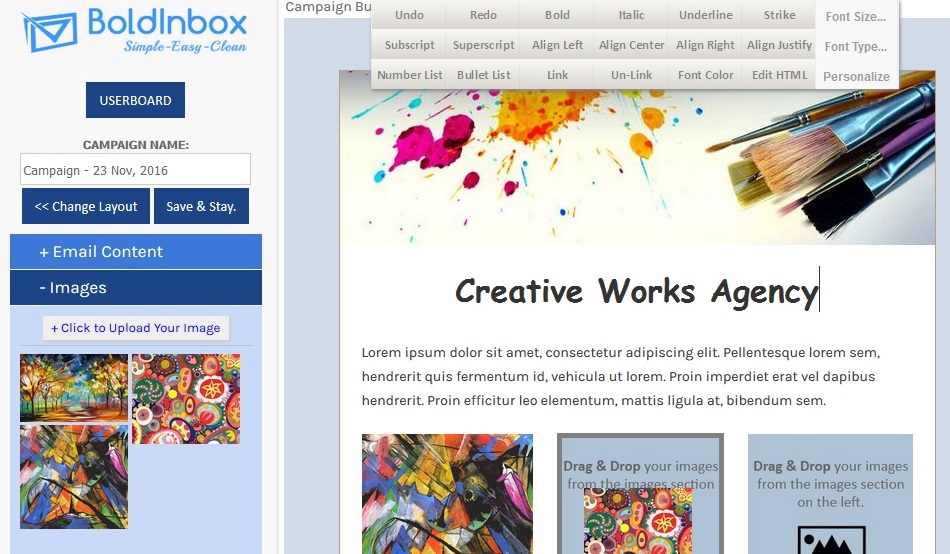This screenshot has width=950, height=554.
Task: Collapse the Images section
Action: tap(136, 288)
